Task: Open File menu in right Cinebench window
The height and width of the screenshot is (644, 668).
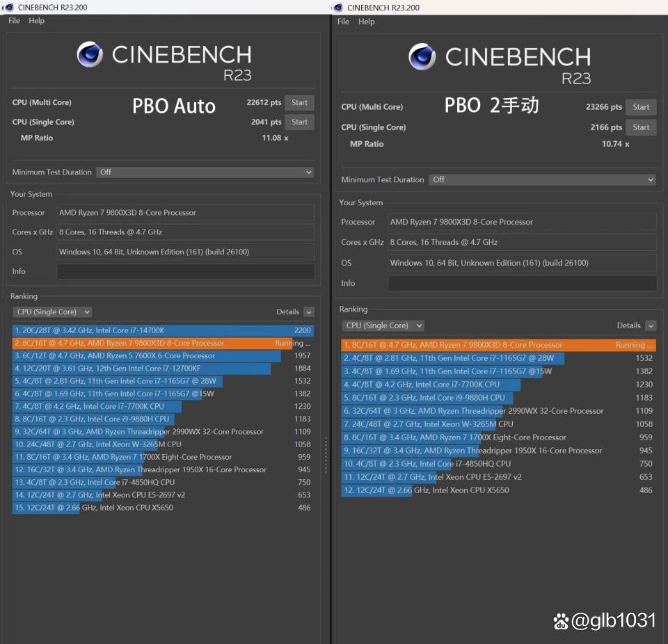Action: click(x=343, y=22)
